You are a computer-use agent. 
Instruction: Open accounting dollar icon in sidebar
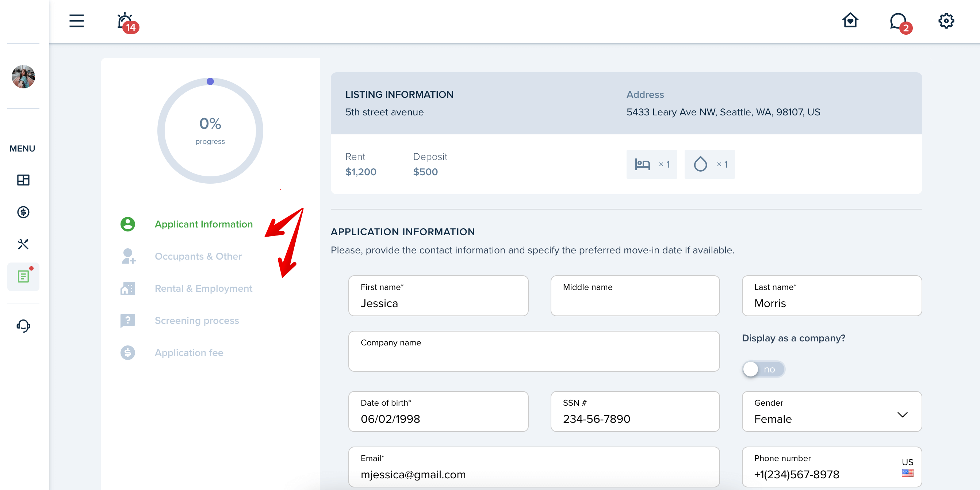(x=23, y=212)
